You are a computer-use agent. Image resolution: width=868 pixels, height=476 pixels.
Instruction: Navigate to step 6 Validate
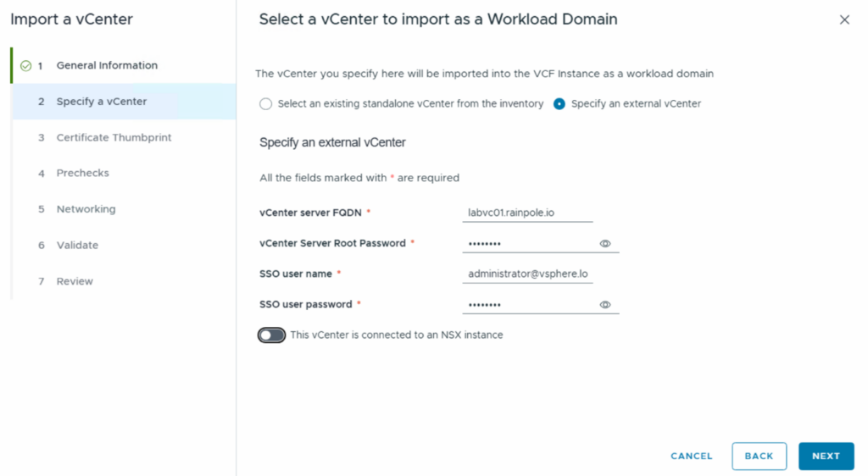77,245
